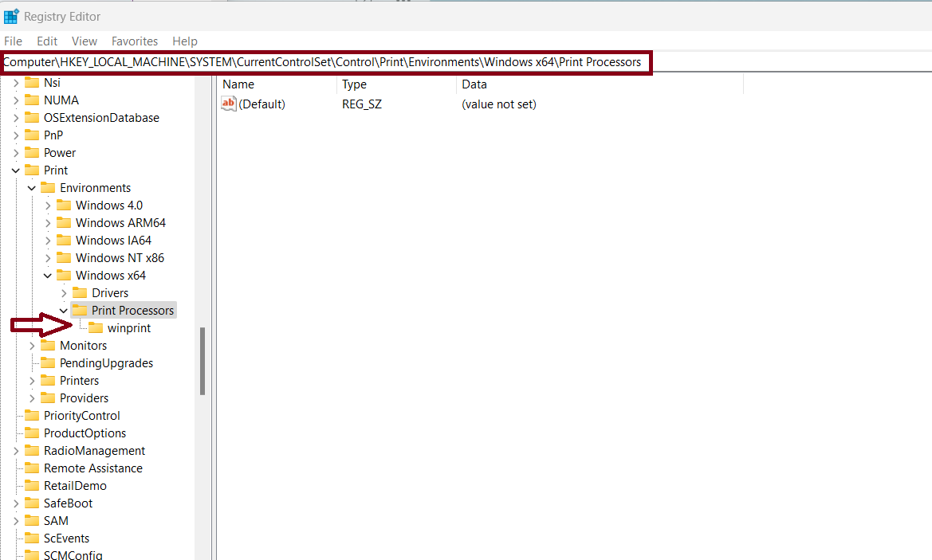Click the Remote Assistance folder icon
This screenshot has width=932, height=560.
point(32,468)
